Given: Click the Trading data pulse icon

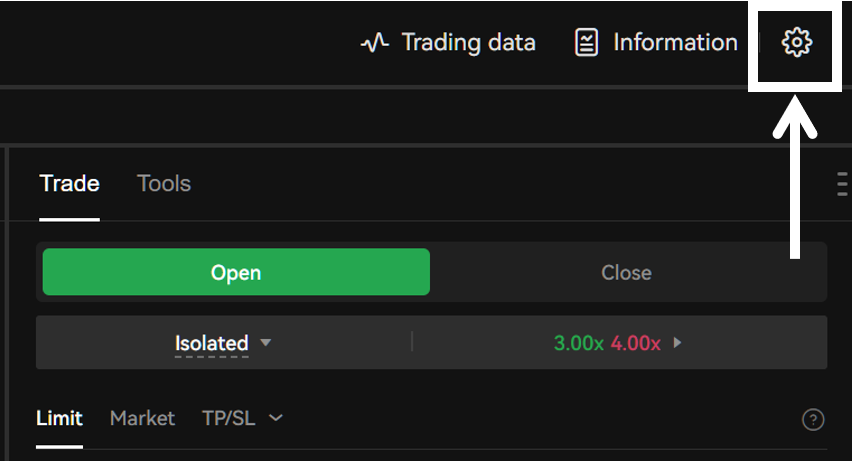Looking at the screenshot, I should tap(375, 42).
